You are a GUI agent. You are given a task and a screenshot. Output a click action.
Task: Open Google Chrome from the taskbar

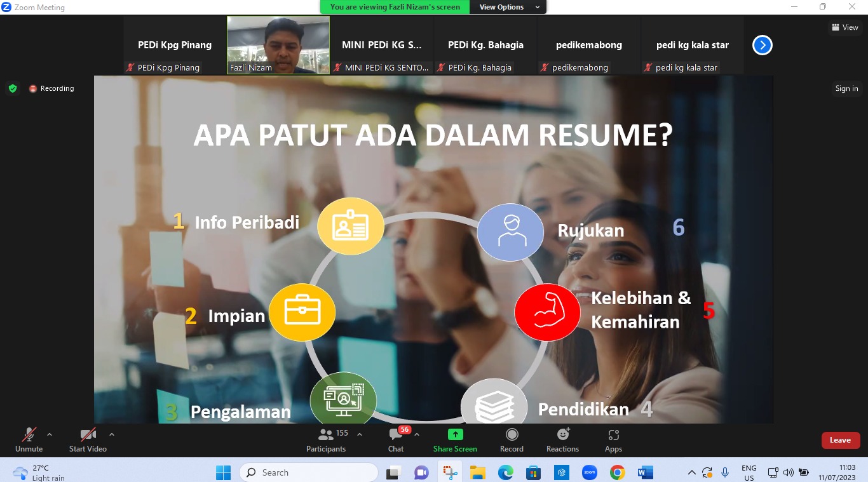(x=617, y=472)
